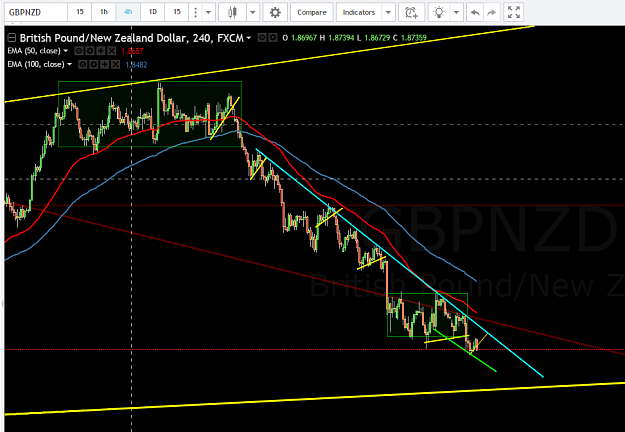Redo the action with the right arrow
Image resolution: width=625 pixels, height=432 pixels.
pyautogui.click(x=492, y=12)
